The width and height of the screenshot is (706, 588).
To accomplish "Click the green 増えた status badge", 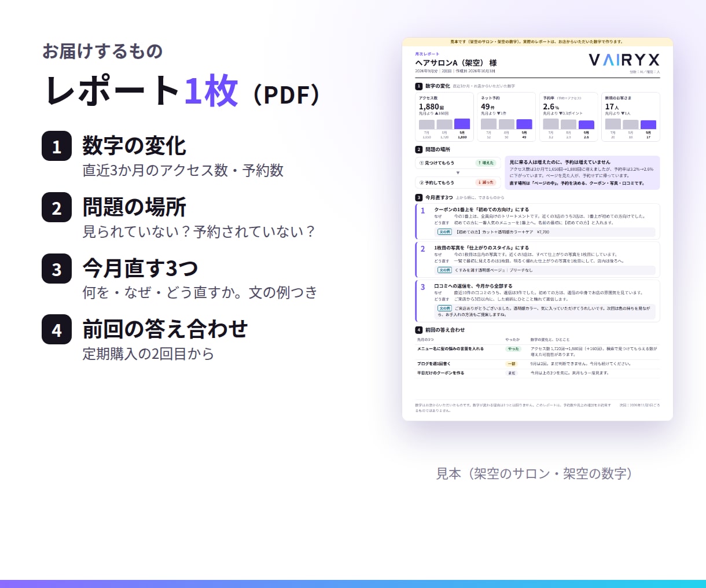I will pyautogui.click(x=486, y=163).
